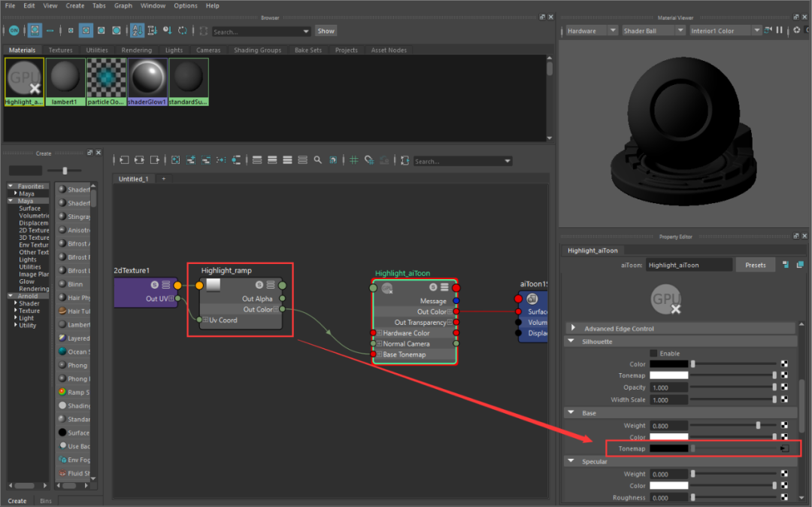The width and height of the screenshot is (812, 507).
Task: Switch to Bins tab at bottom
Action: click(x=46, y=501)
